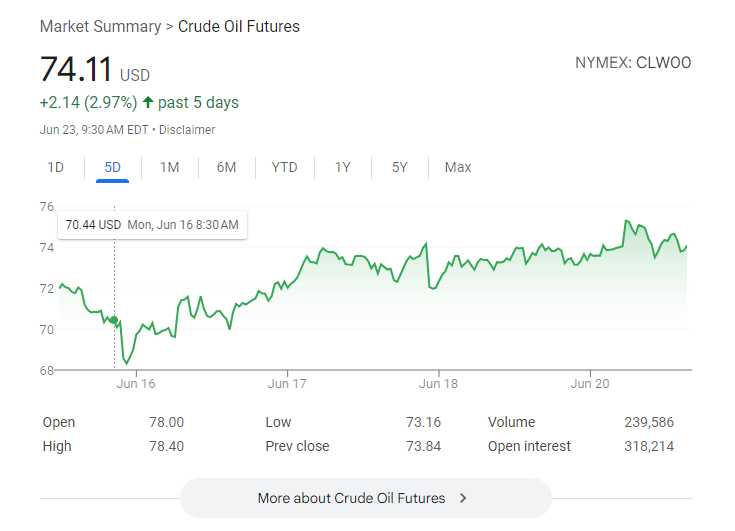Screen dimensions: 735x531
Task: Click the Prev close label
Action: tap(297, 446)
